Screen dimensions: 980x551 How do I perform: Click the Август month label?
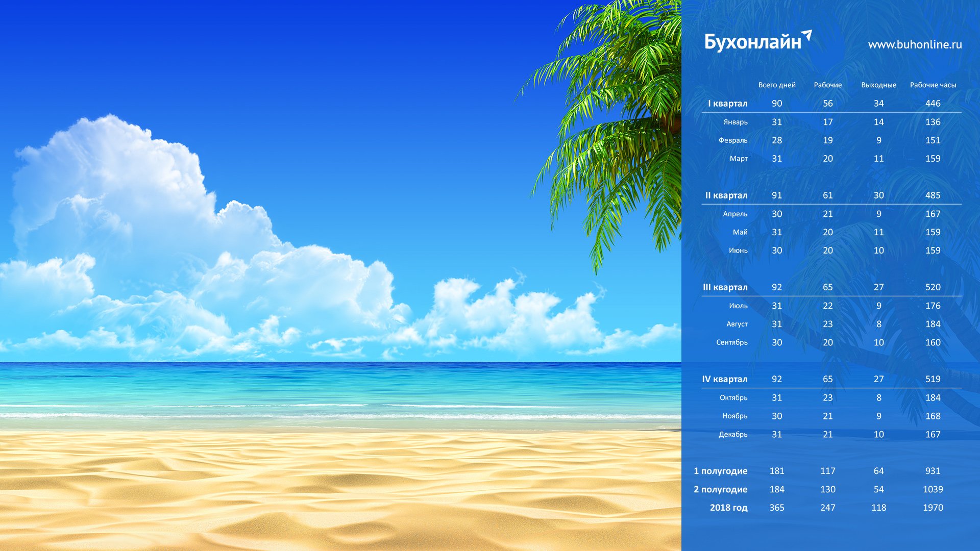(x=737, y=324)
